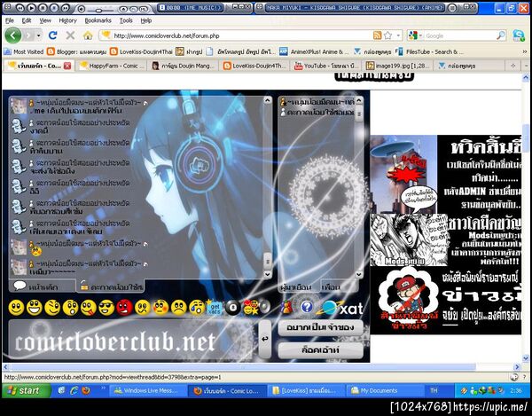Choose the surprised open-mouth smiley

(71, 308)
